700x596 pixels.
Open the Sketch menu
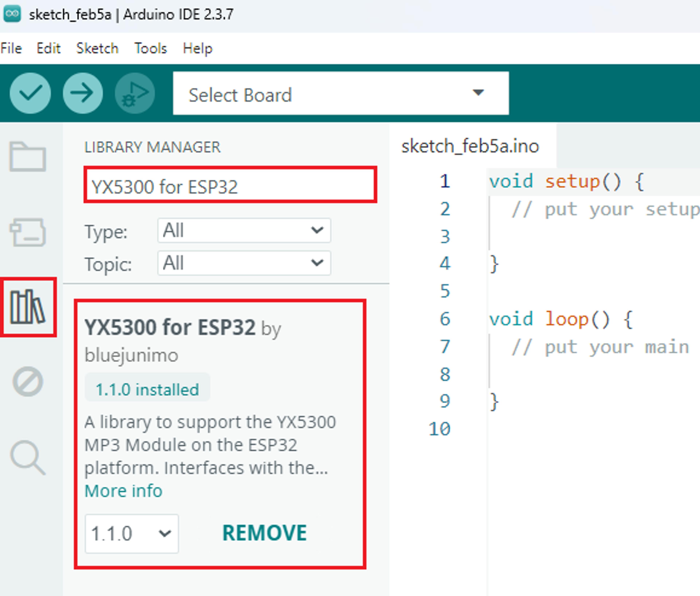(x=97, y=48)
